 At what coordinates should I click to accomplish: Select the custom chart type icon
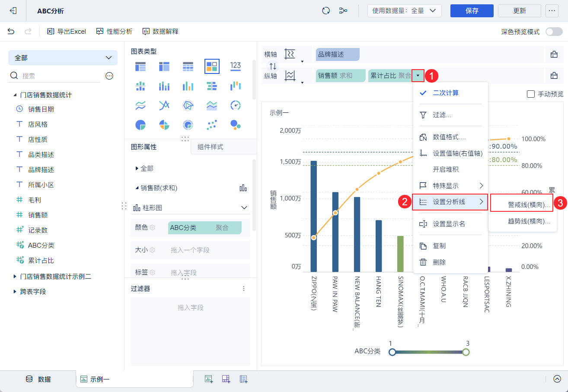pyautogui.click(x=212, y=66)
